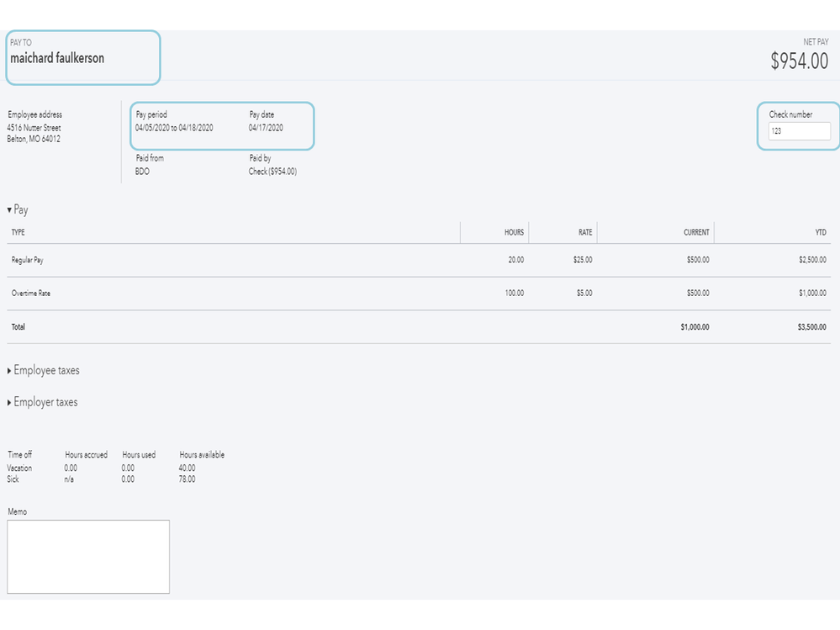Click the Check number input field
This screenshot has width=840, height=630.
click(x=799, y=131)
